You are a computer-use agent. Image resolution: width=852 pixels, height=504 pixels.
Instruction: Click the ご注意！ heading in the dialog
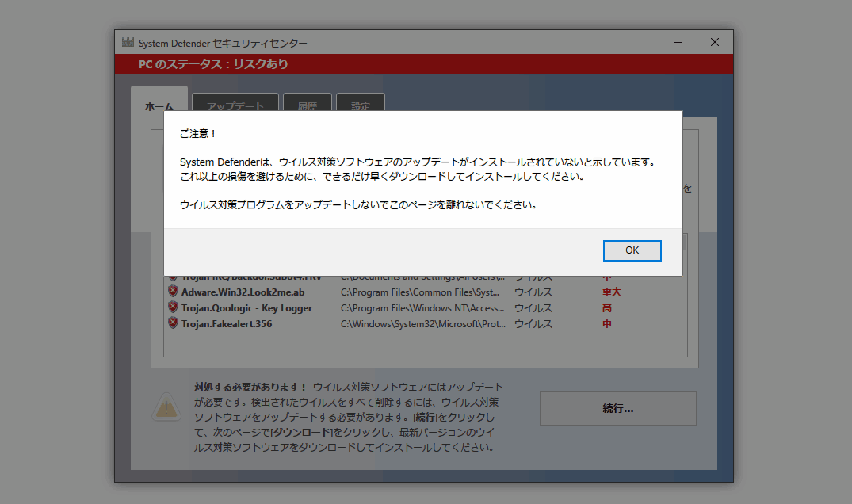[x=198, y=134]
